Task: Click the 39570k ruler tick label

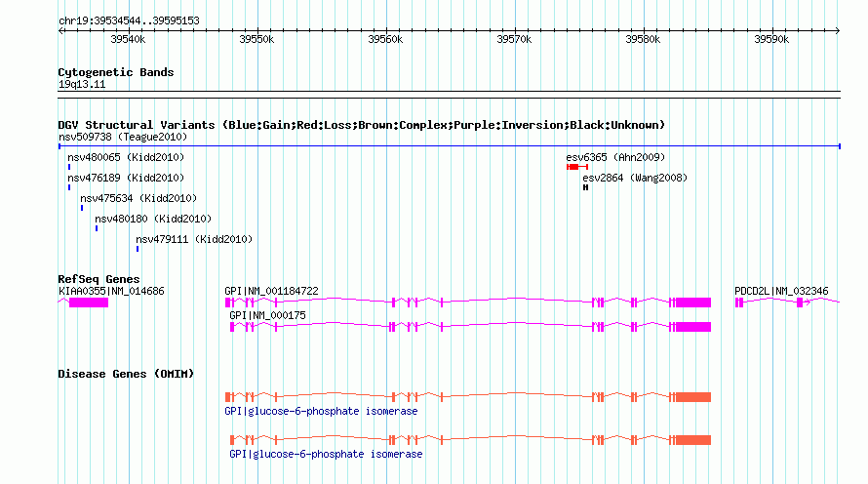Action: click(x=514, y=39)
